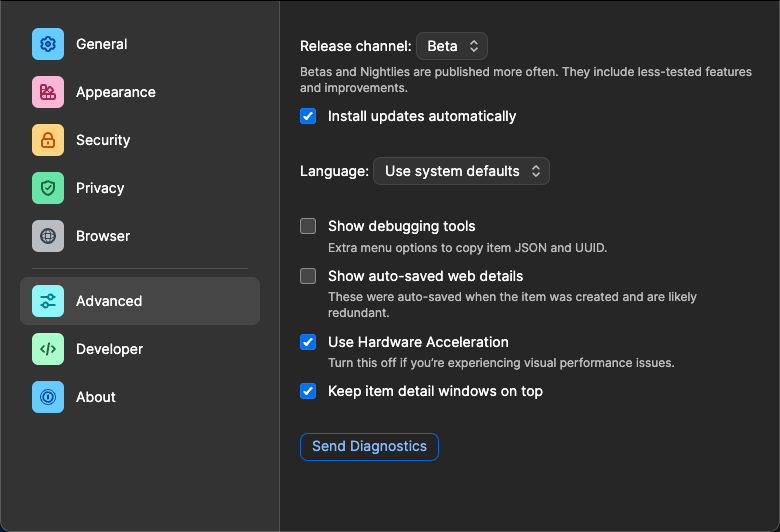The image size is (780, 532).
Task: Click the General gear icon
Action: (48, 44)
